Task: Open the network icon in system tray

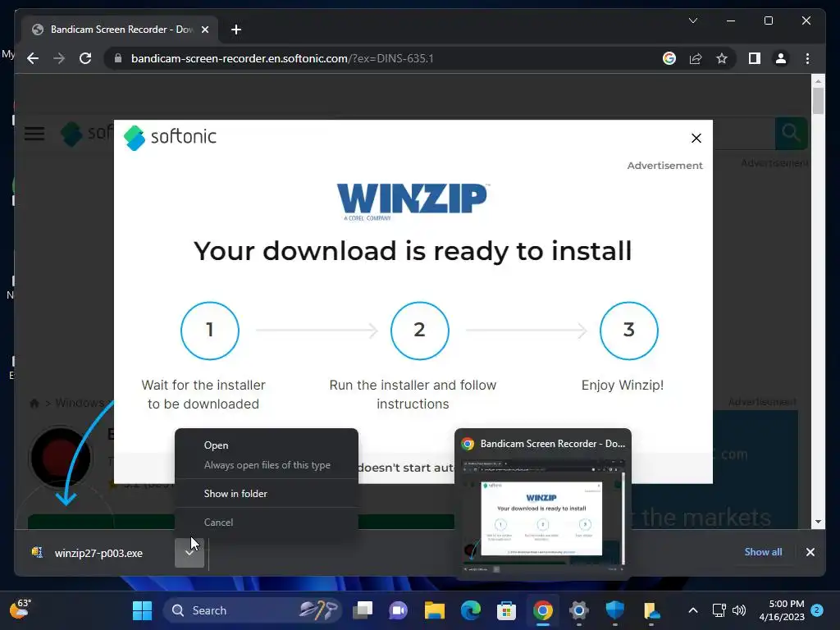Action: coord(719,610)
